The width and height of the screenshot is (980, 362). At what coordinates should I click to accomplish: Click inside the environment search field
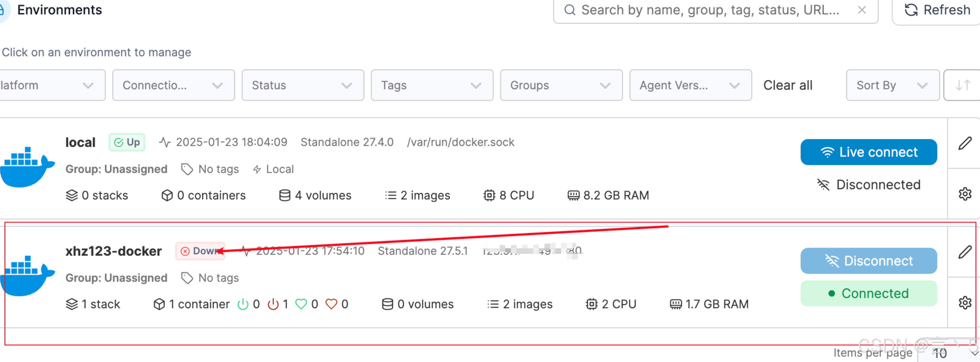pos(704,10)
